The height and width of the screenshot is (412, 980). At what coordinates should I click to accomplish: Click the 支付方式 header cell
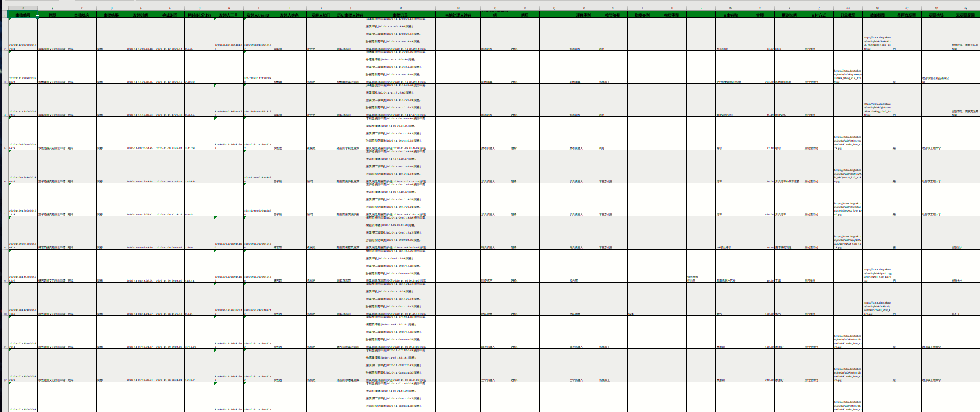coord(819,15)
